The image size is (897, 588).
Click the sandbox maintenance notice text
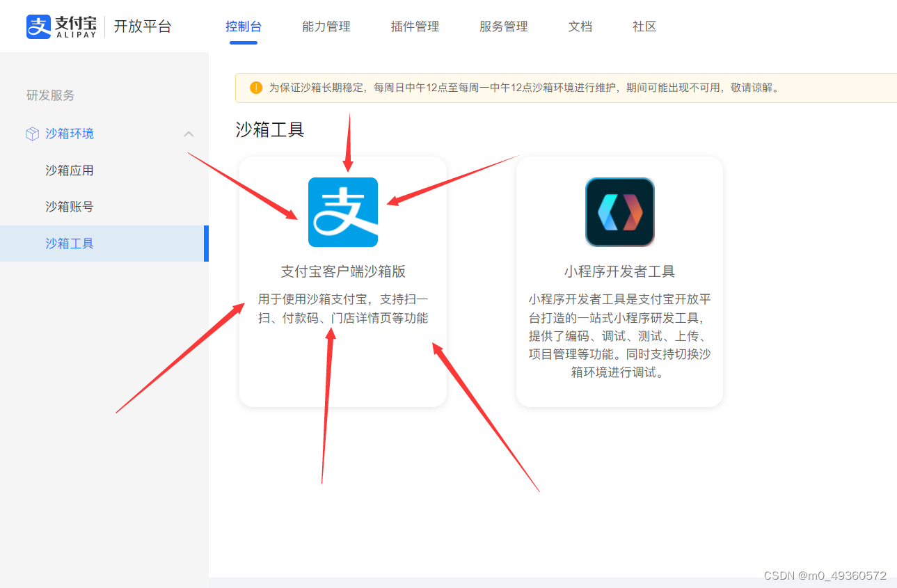click(525, 88)
